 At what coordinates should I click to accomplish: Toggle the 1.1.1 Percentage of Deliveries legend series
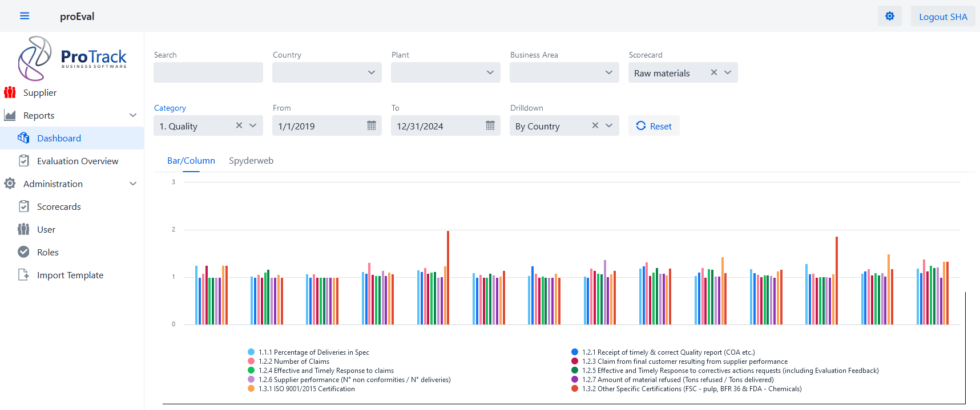point(251,352)
